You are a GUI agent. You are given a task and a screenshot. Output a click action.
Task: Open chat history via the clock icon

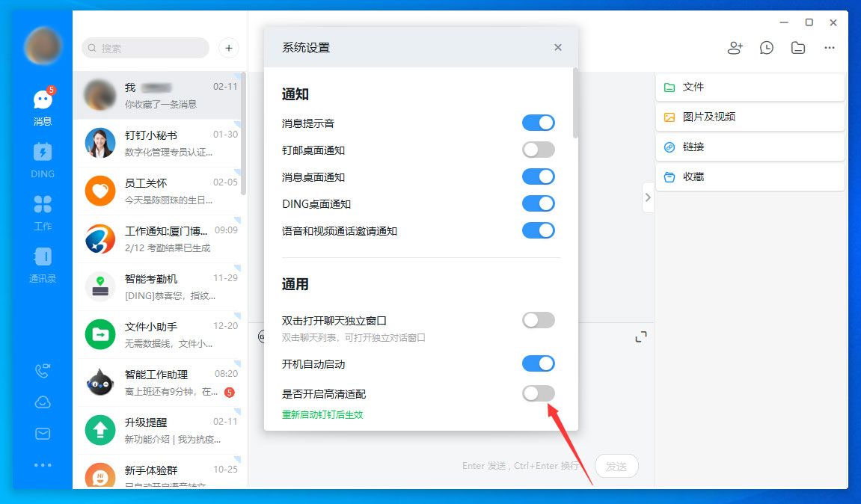click(766, 47)
